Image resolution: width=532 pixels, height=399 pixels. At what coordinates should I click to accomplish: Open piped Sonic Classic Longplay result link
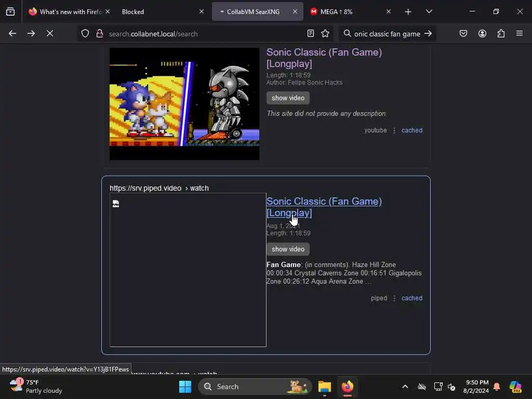point(324,207)
